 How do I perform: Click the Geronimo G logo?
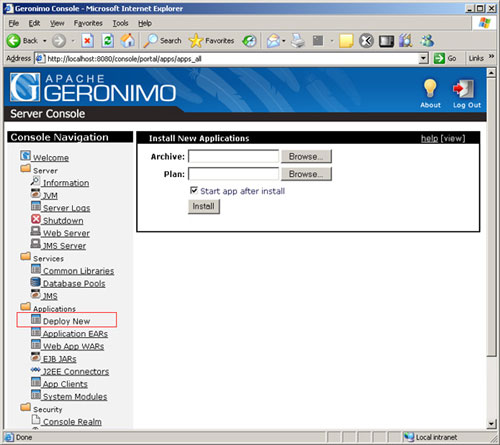click(x=25, y=87)
